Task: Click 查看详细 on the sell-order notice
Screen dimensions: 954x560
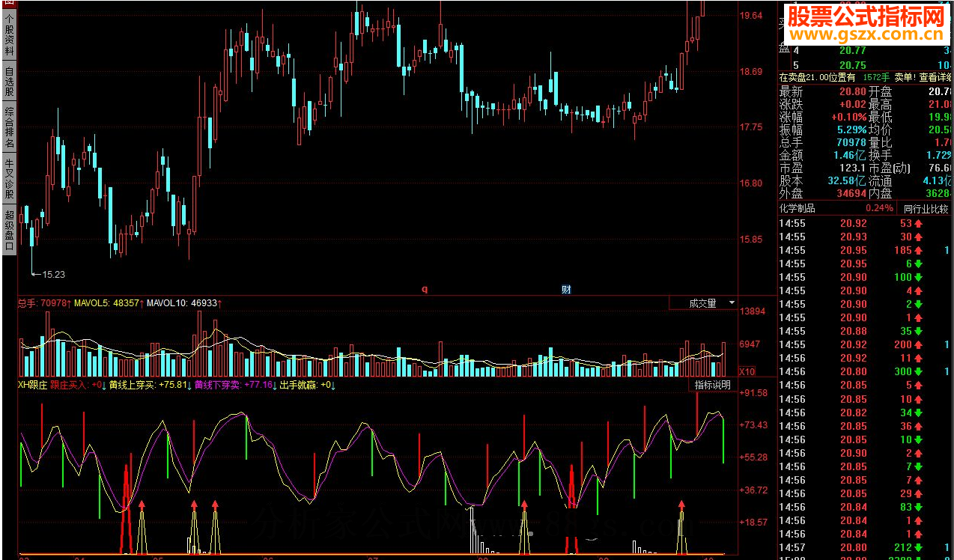Action: click(936, 77)
